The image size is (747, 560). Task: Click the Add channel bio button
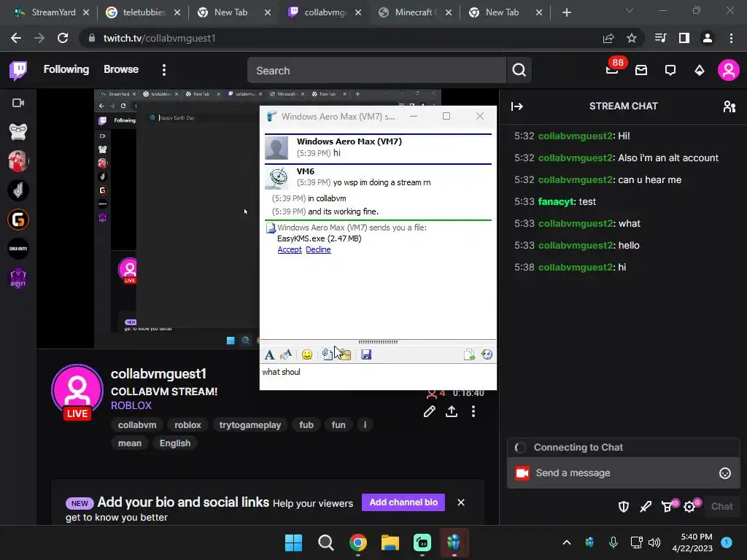tap(403, 502)
